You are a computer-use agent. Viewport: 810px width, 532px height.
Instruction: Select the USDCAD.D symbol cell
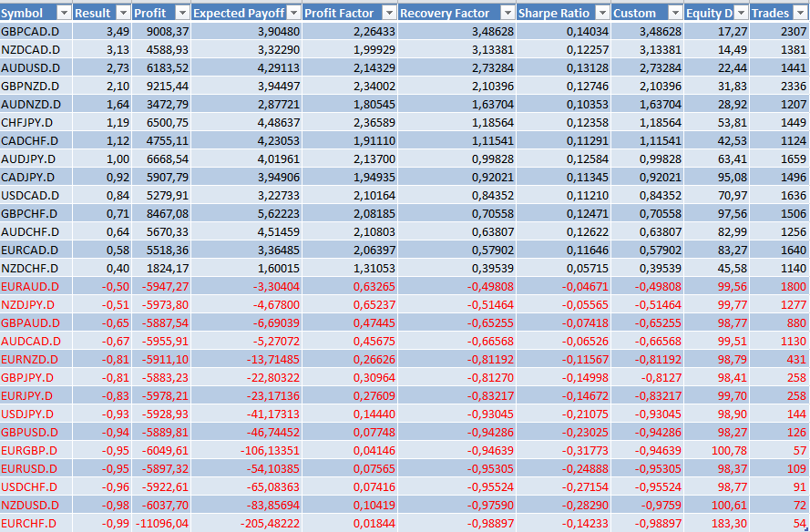point(36,195)
